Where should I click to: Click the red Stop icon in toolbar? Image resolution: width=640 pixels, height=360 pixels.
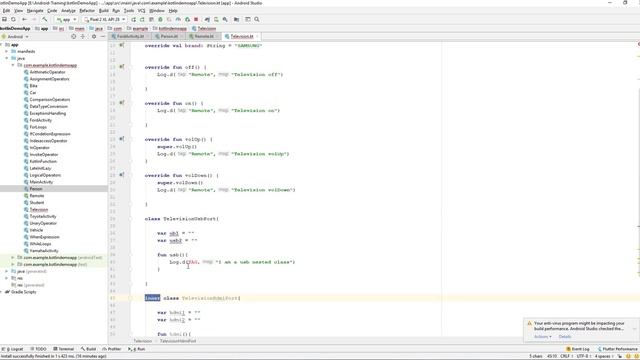coord(196,19)
